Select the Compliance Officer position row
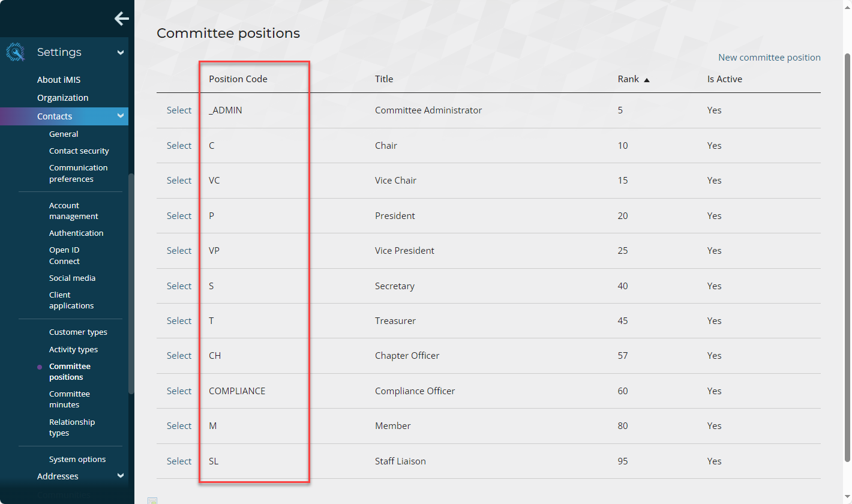852x504 pixels. 179,391
